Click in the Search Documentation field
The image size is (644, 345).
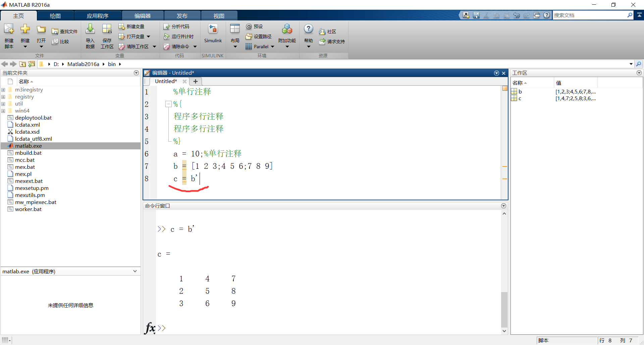tap(589, 15)
